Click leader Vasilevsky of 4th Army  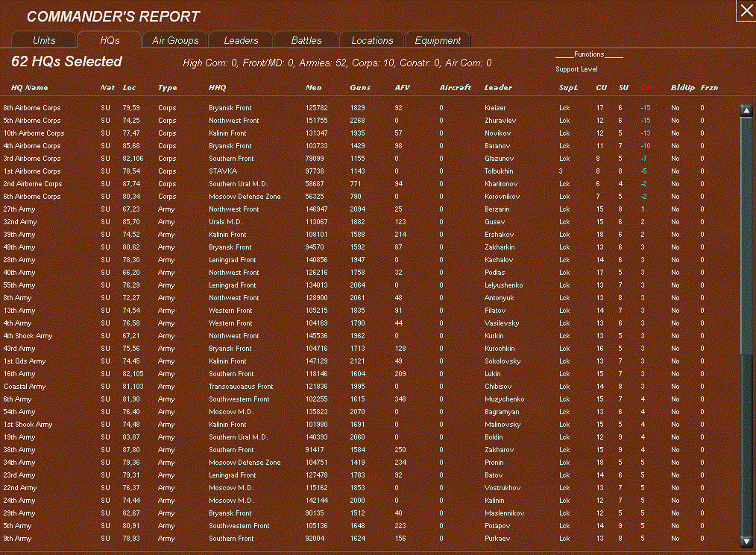tap(502, 323)
